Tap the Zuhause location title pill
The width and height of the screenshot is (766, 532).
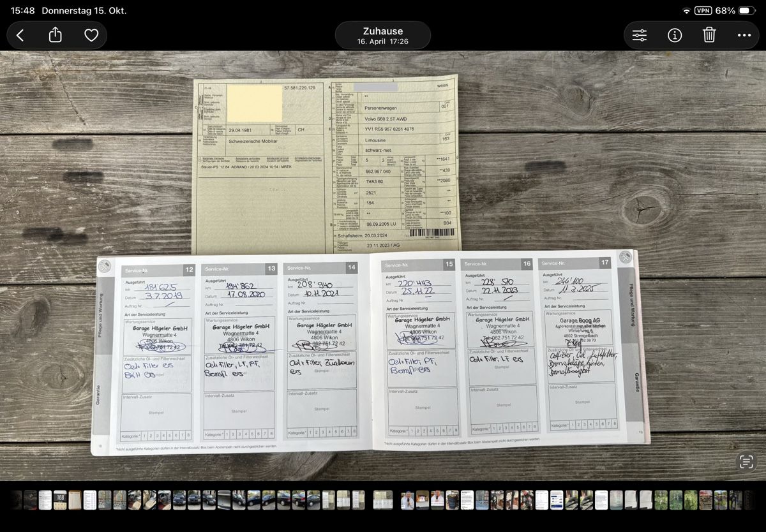pyautogui.click(x=383, y=36)
